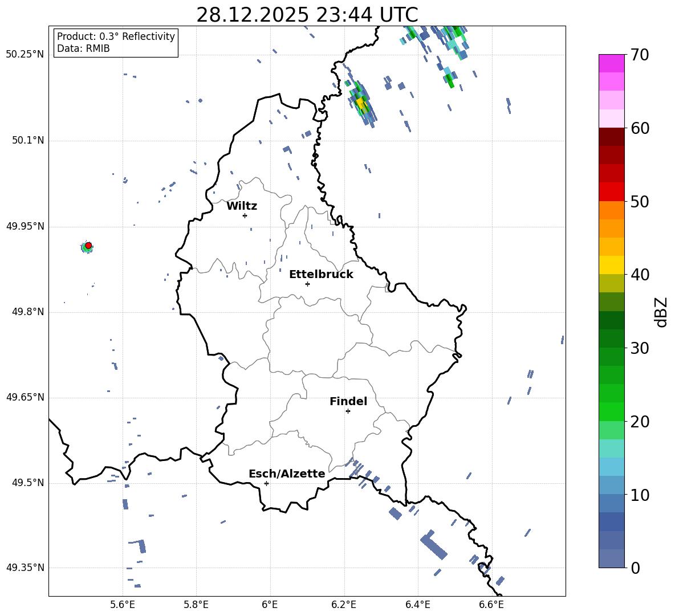The width and height of the screenshot is (675, 616).
Task: Click the latitude label '49.5°N'
Action: click(28, 483)
